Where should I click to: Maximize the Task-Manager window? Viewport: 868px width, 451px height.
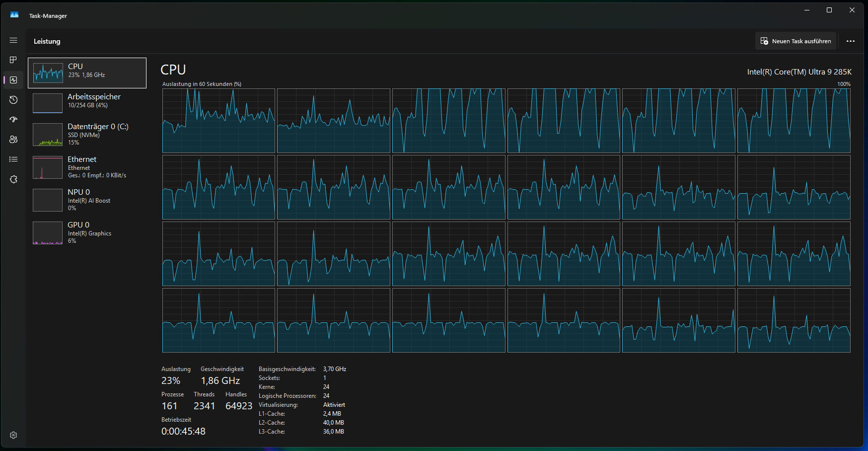pos(829,10)
